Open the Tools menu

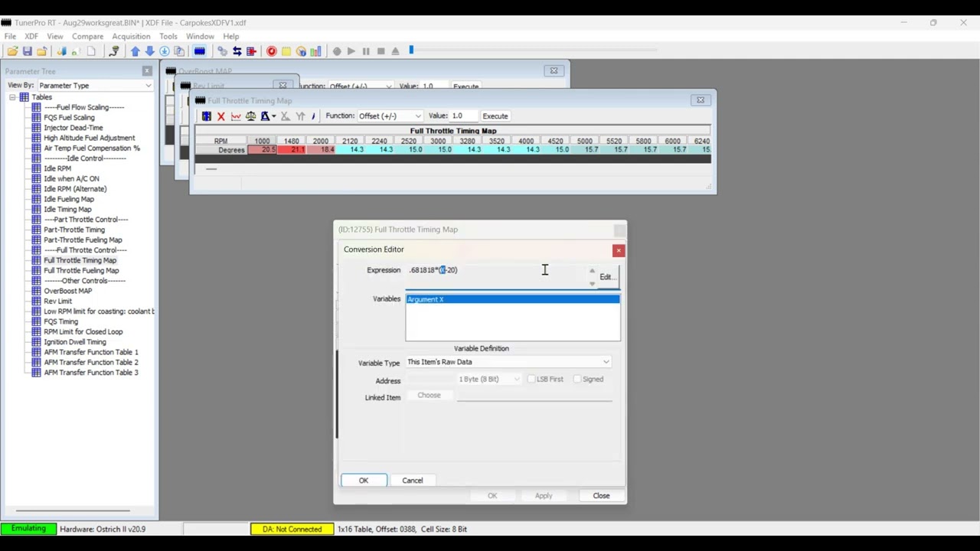pyautogui.click(x=168, y=36)
